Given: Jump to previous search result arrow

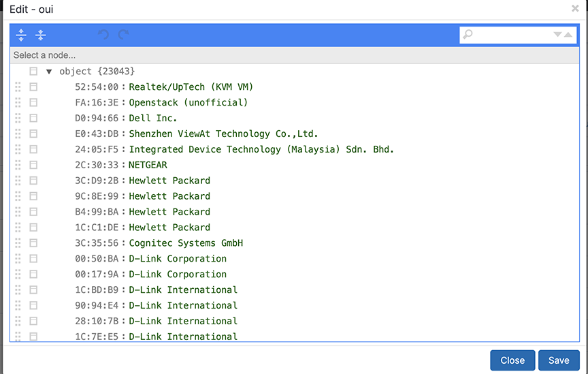Looking at the screenshot, I should [568, 35].
